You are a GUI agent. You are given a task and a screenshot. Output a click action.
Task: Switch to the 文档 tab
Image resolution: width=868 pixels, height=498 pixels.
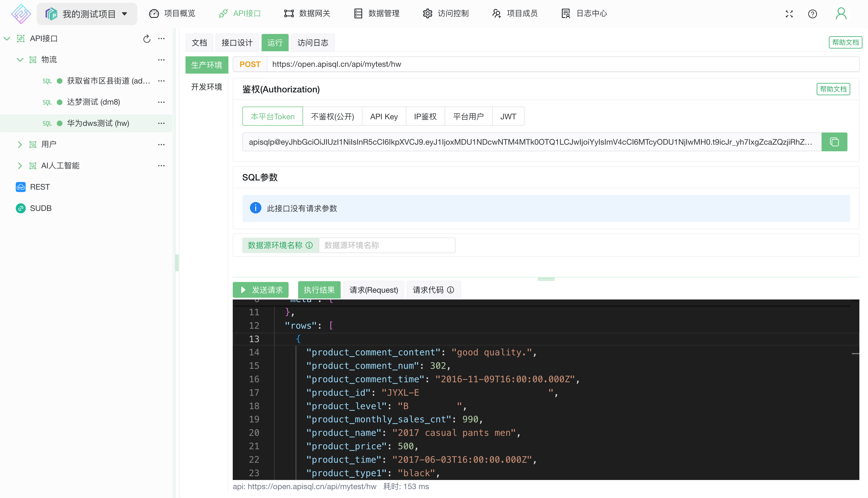(199, 43)
